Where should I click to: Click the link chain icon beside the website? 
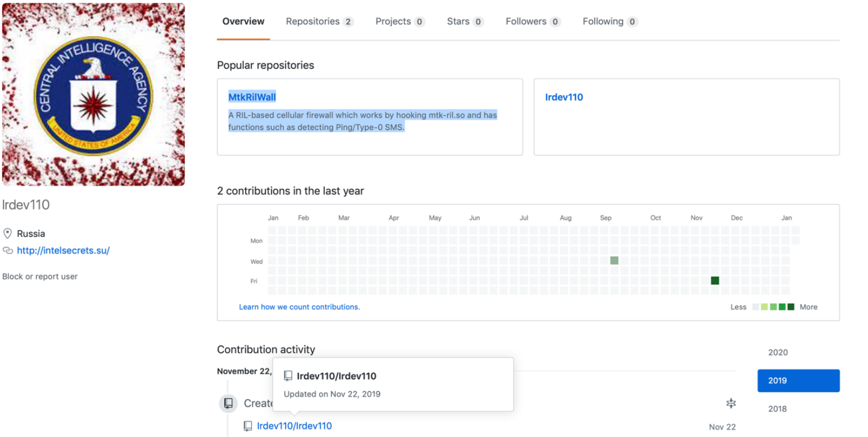[7, 250]
